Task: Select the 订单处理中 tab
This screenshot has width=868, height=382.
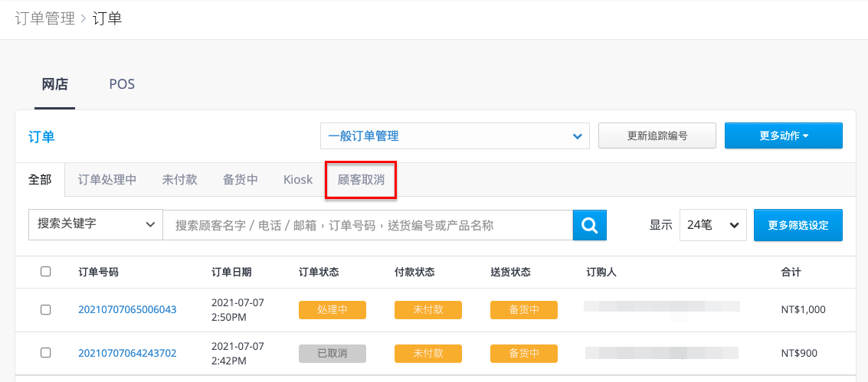Action: [x=106, y=180]
